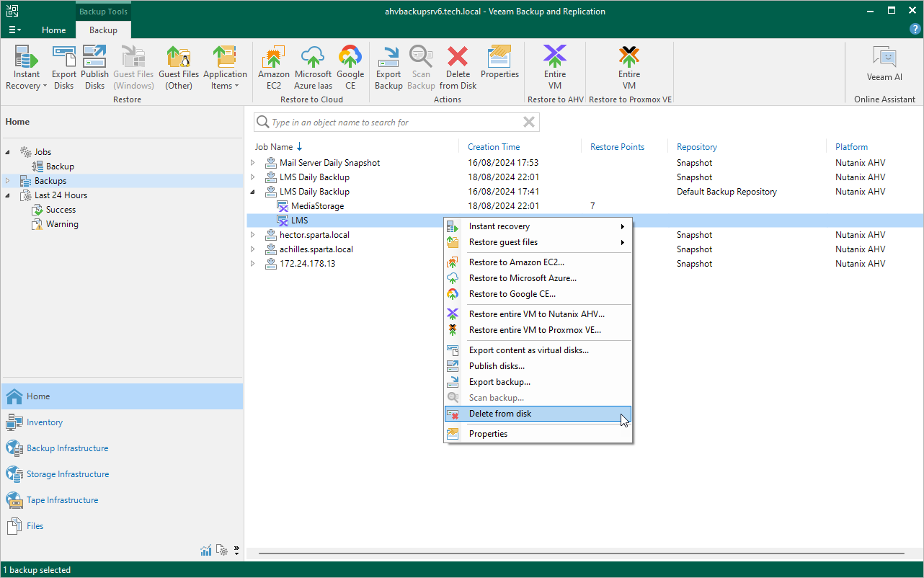Choose Publish disks in context menu
Image resolution: width=924 pixels, height=578 pixels.
tap(538, 366)
